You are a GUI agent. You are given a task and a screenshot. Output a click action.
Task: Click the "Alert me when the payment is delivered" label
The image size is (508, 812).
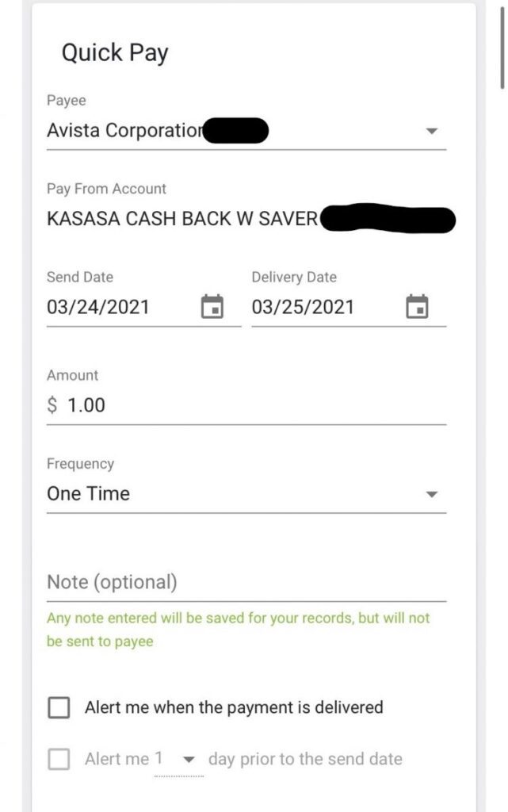[234, 707]
